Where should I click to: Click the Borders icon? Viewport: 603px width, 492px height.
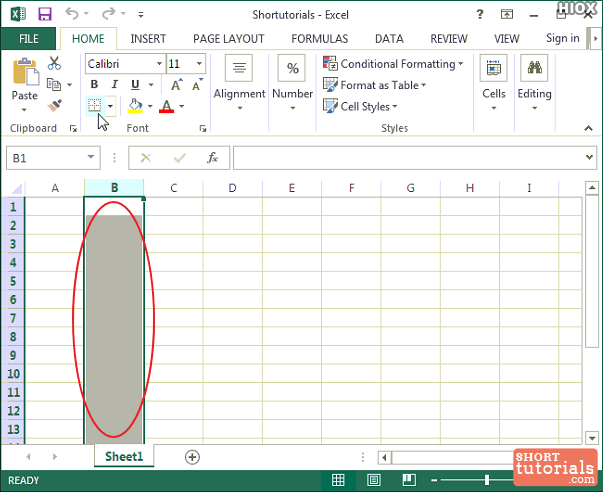point(95,105)
